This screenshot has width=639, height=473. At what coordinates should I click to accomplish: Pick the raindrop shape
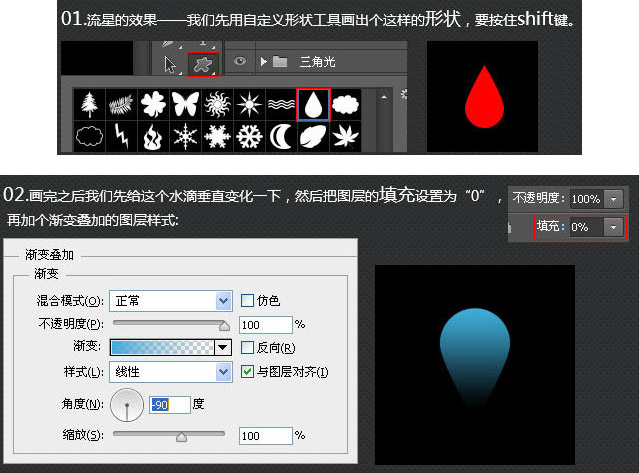point(314,104)
